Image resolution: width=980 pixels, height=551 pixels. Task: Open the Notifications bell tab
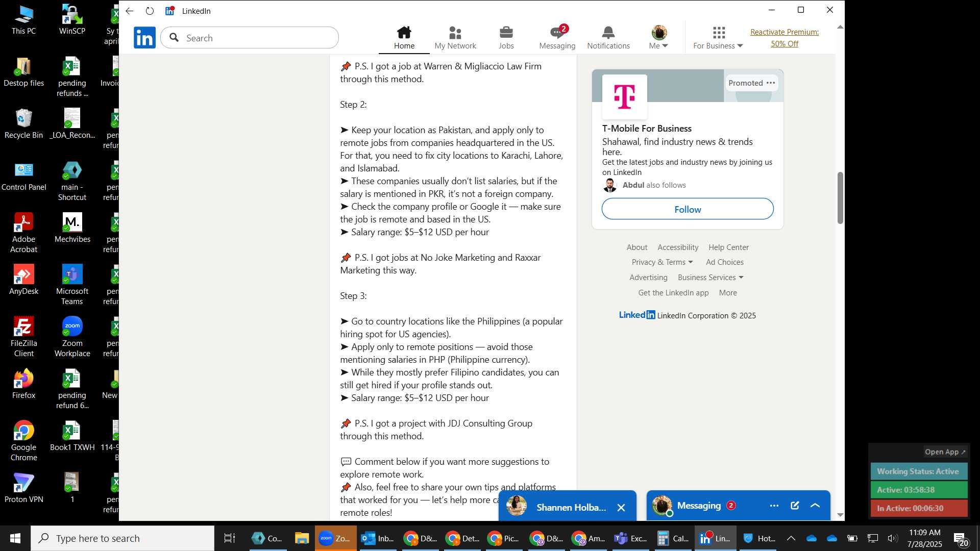click(608, 38)
